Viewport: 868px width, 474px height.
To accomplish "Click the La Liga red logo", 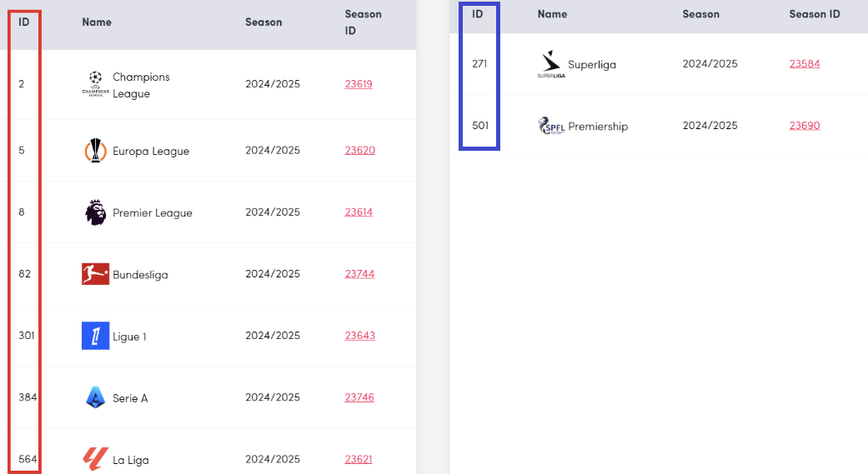I will point(95,458).
